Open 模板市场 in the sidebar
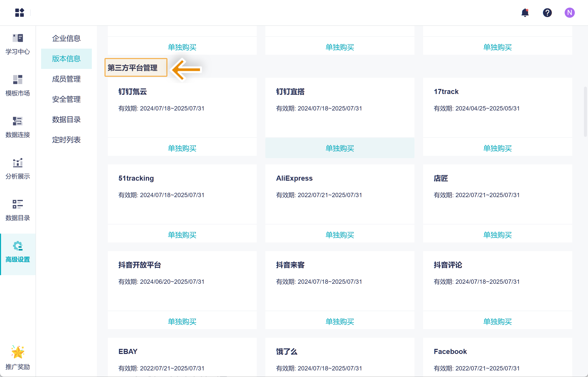The image size is (588, 377). coord(18,86)
